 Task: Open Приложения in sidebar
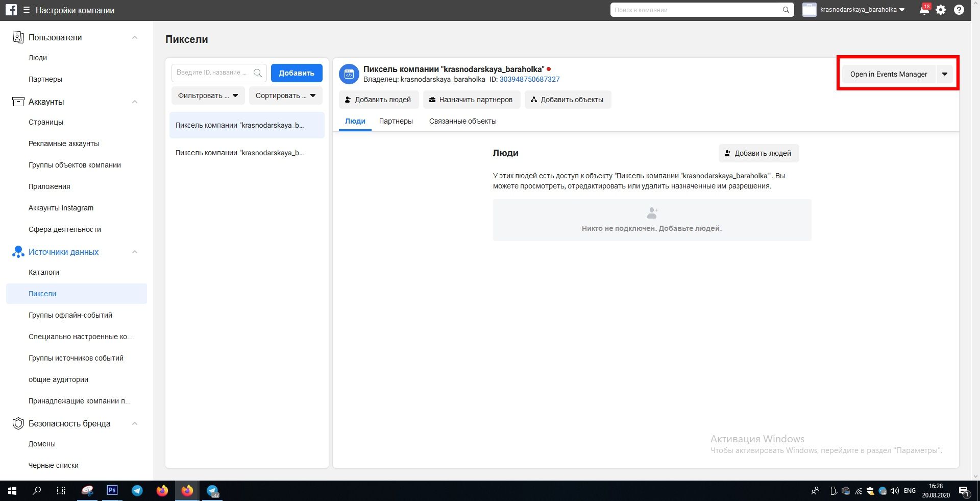(50, 186)
